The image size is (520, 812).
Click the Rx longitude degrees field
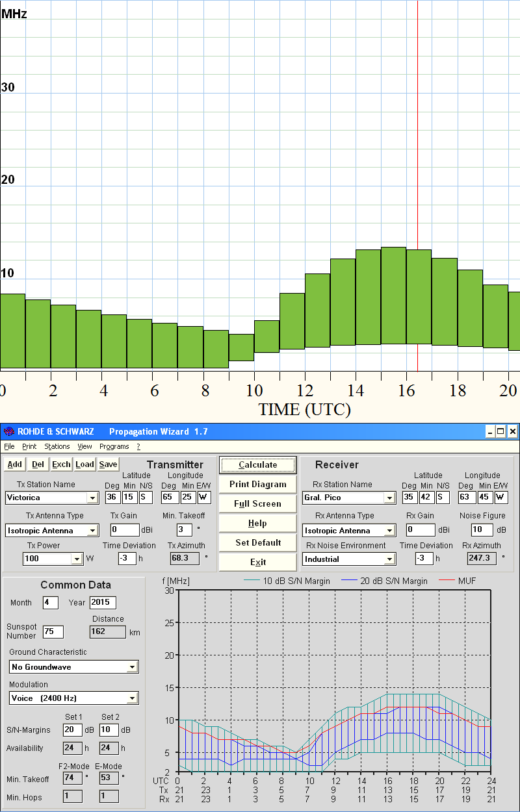coord(468,498)
